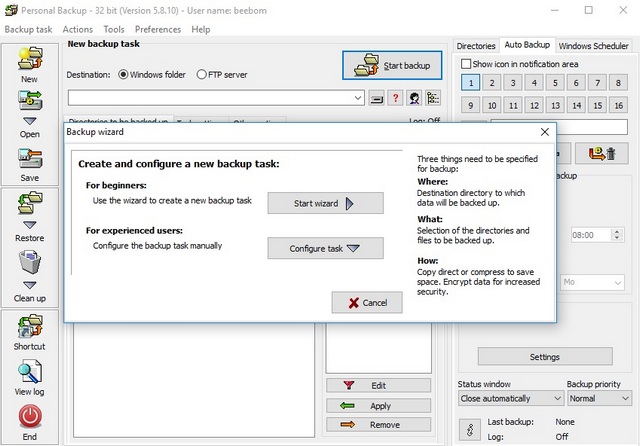Click the 08:00 time stepper arrows

tap(617, 235)
